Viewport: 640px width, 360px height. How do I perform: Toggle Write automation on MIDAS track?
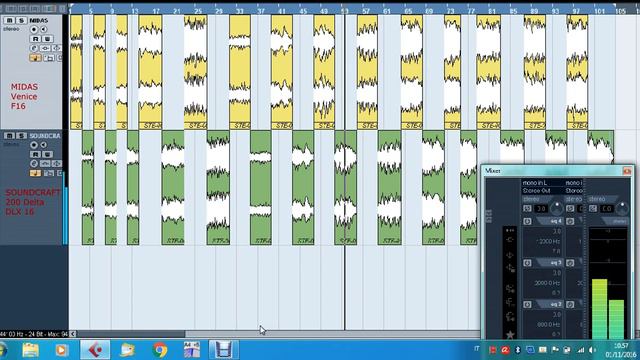coord(47,39)
